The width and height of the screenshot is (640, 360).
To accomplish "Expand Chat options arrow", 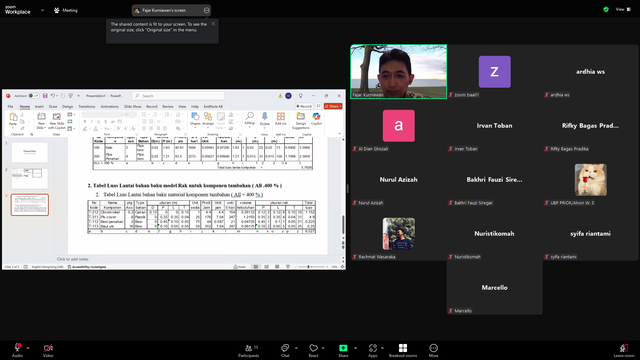I will point(296,348).
